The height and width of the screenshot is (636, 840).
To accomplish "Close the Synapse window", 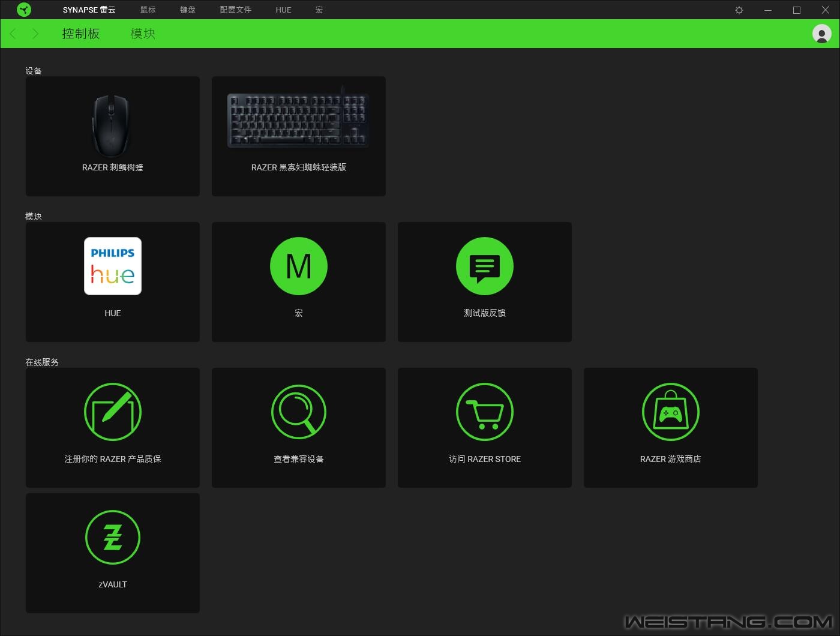I will click(x=826, y=10).
